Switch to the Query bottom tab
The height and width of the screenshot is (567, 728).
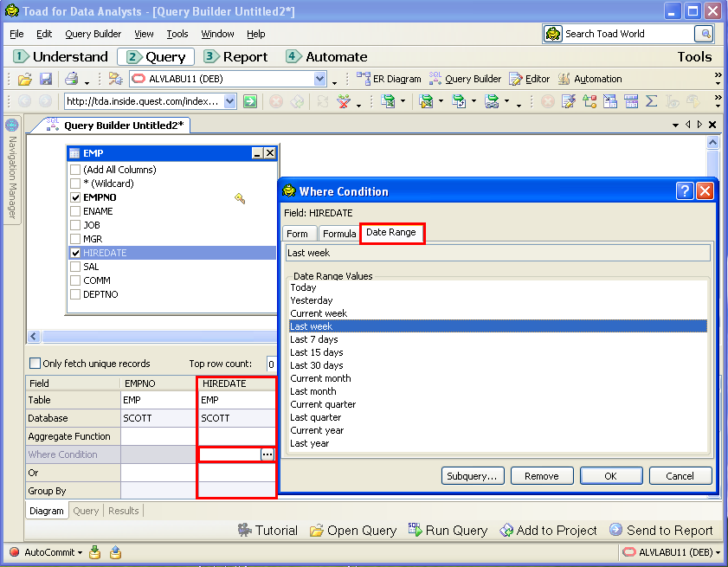point(86,511)
